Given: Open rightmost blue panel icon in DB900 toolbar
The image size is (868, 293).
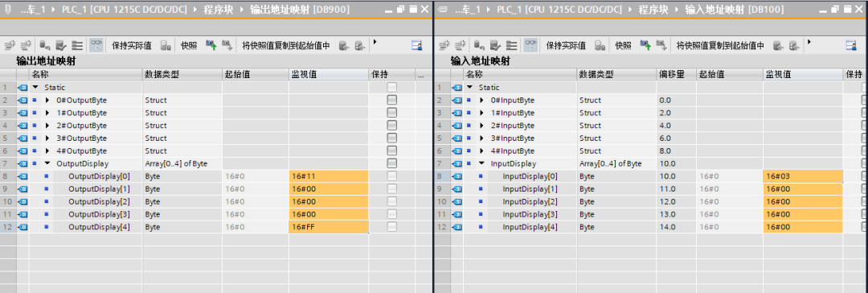Looking at the screenshot, I should tap(417, 46).
